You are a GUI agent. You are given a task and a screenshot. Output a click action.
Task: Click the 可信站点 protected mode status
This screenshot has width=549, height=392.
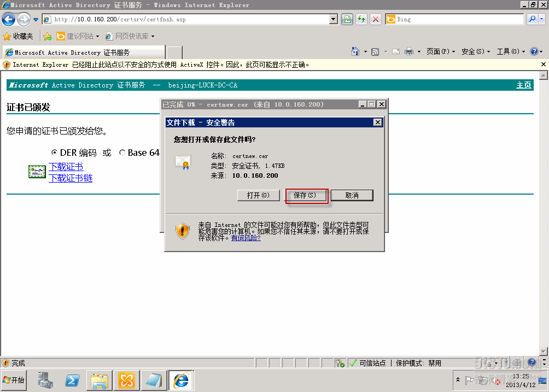(x=395, y=363)
